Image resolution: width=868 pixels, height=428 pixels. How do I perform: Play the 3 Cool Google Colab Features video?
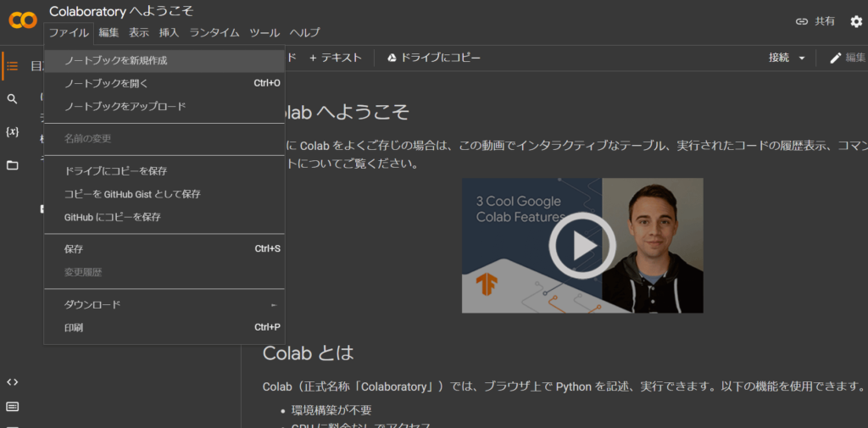(581, 245)
